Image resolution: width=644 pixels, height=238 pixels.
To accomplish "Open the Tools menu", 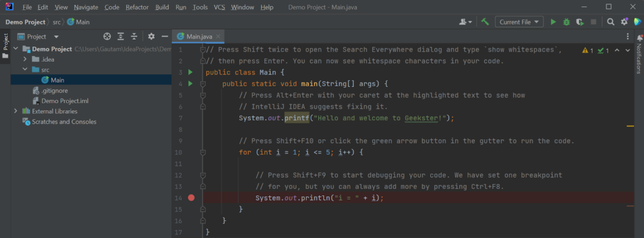I will 200,8.
